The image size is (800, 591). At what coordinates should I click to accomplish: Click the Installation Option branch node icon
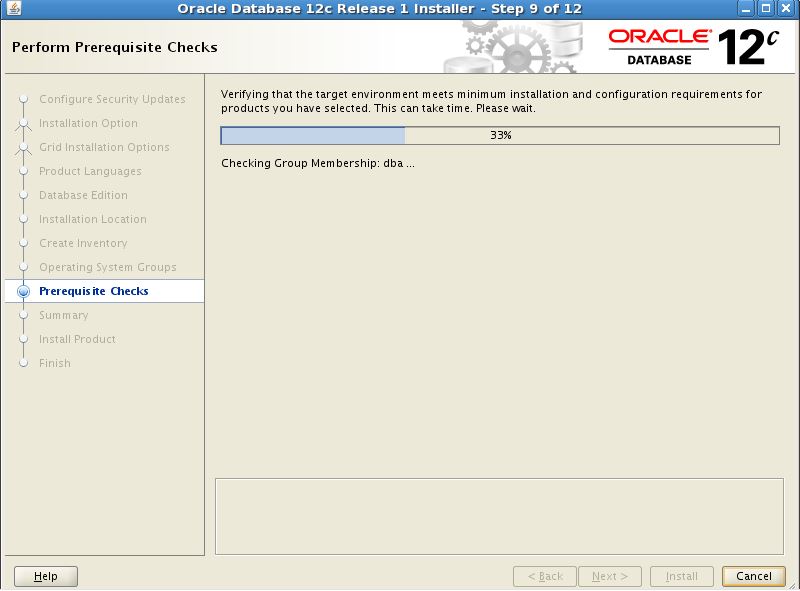[23, 124]
